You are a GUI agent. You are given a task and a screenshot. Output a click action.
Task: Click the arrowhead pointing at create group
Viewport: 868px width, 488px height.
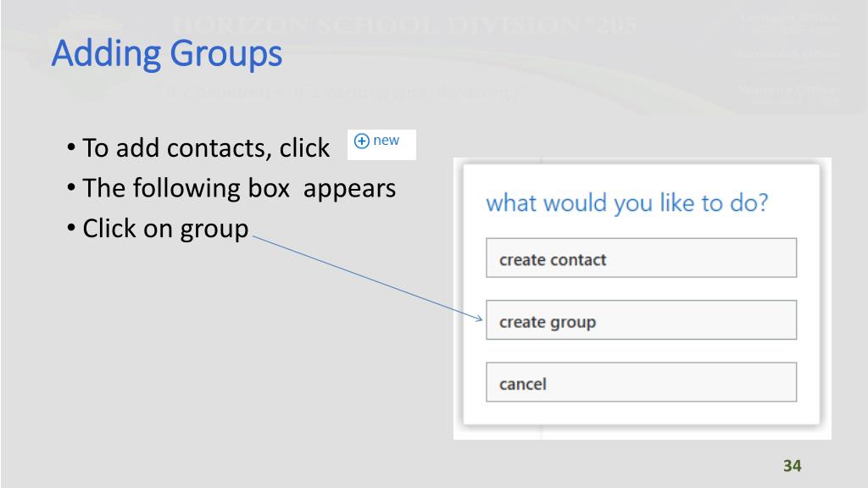(479, 319)
